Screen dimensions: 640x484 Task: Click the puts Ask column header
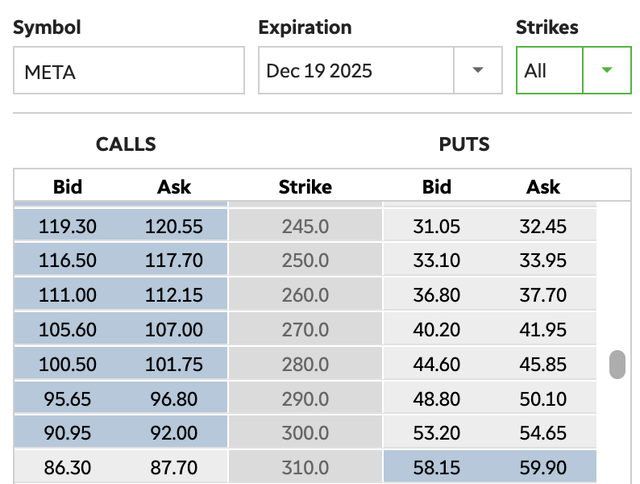pos(543,187)
